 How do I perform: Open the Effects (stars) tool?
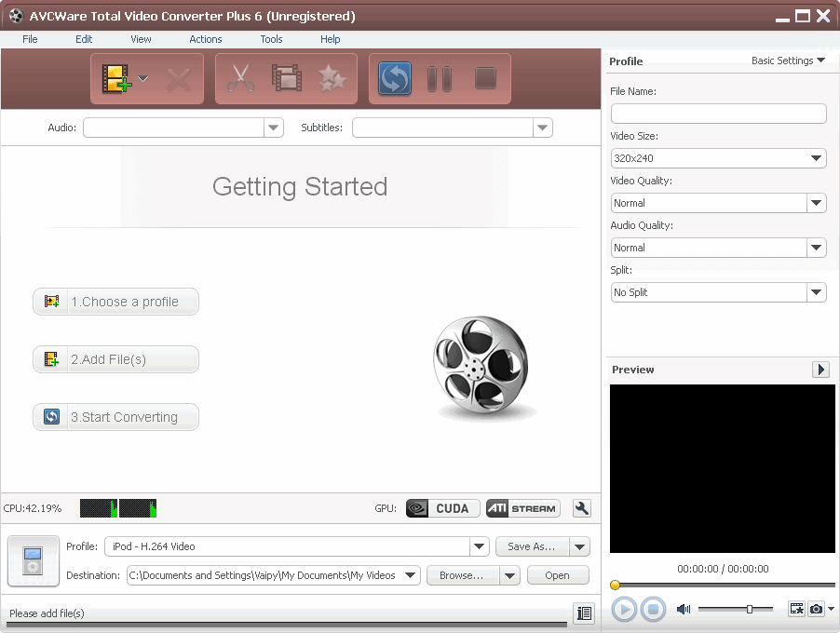[332, 79]
